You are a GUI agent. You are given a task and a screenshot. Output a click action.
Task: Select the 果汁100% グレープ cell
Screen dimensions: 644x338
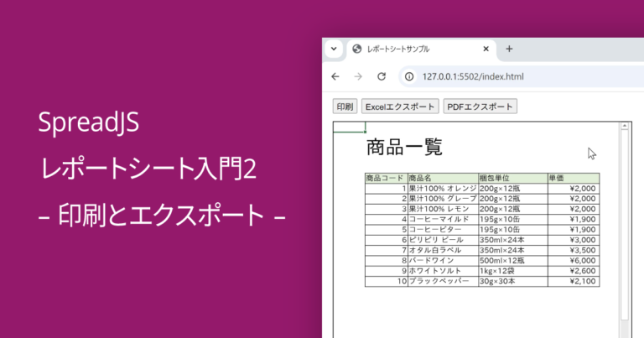tap(443, 199)
